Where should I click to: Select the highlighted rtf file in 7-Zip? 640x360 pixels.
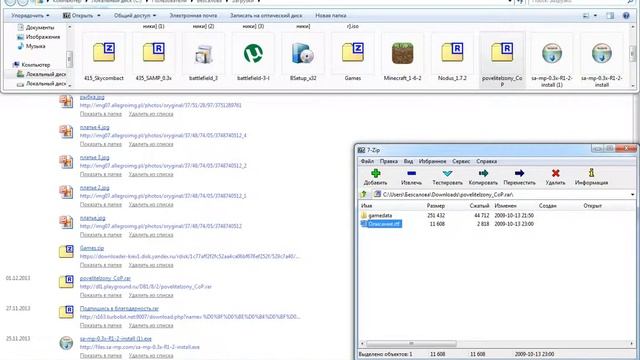(381, 224)
